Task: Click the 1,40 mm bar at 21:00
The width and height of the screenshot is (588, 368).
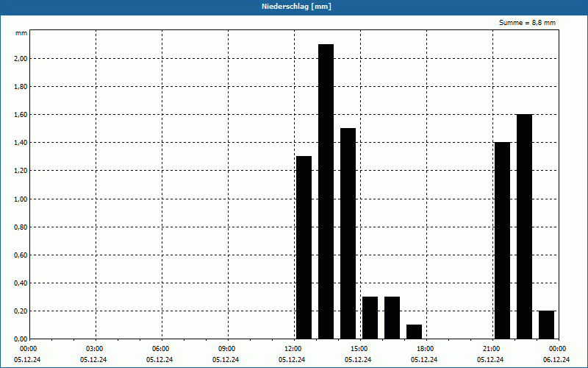Action: click(x=503, y=241)
